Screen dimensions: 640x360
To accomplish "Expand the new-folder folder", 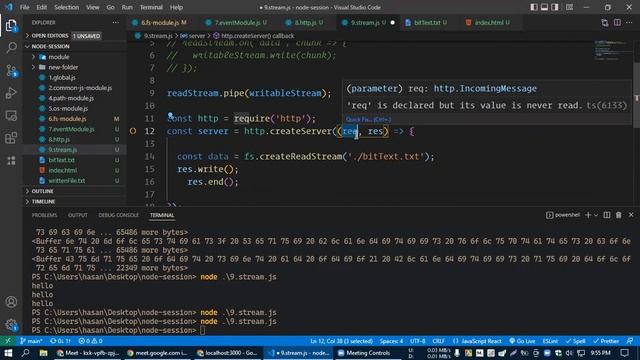I will pyautogui.click(x=75, y=67).
